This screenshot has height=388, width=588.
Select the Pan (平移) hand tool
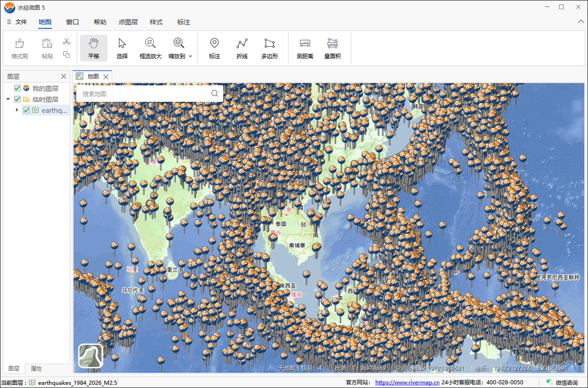(x=94, y=48)
